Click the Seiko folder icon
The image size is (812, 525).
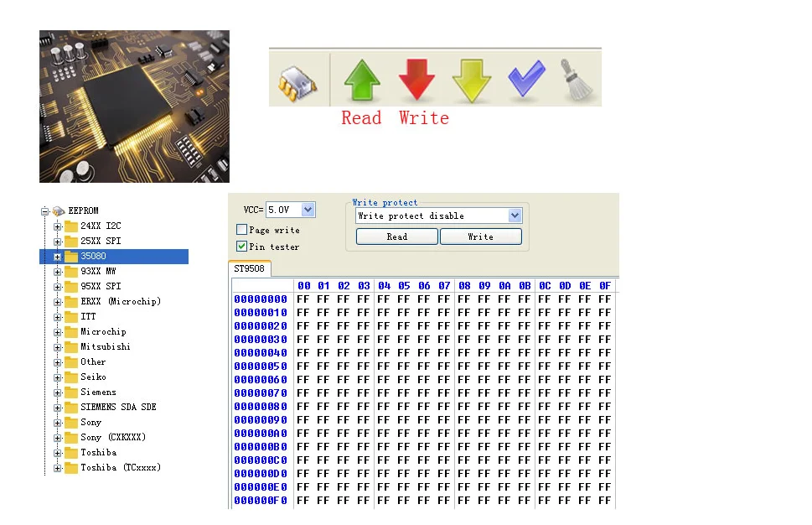71,377
